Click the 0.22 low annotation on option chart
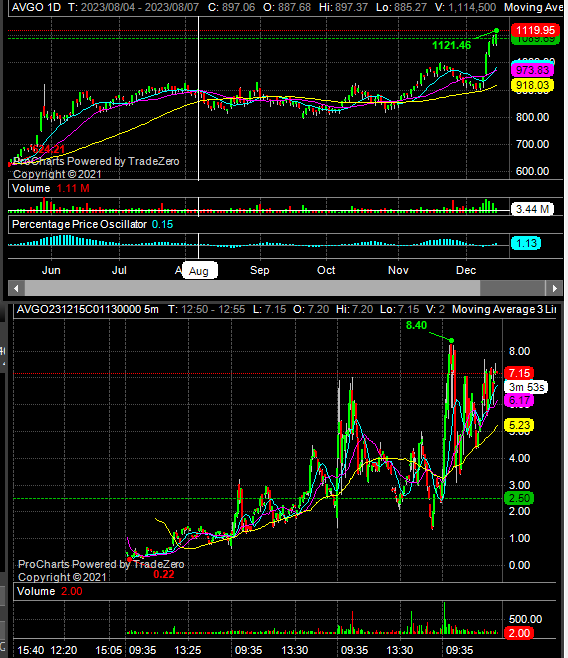The width and height of the screenshot is (568, 658). click(164, 574)
